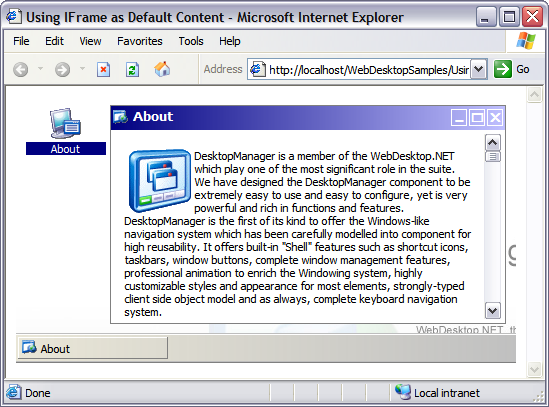Open the Home page icon
The width and height of the screenshot is (549, 407).
point(162,69)
